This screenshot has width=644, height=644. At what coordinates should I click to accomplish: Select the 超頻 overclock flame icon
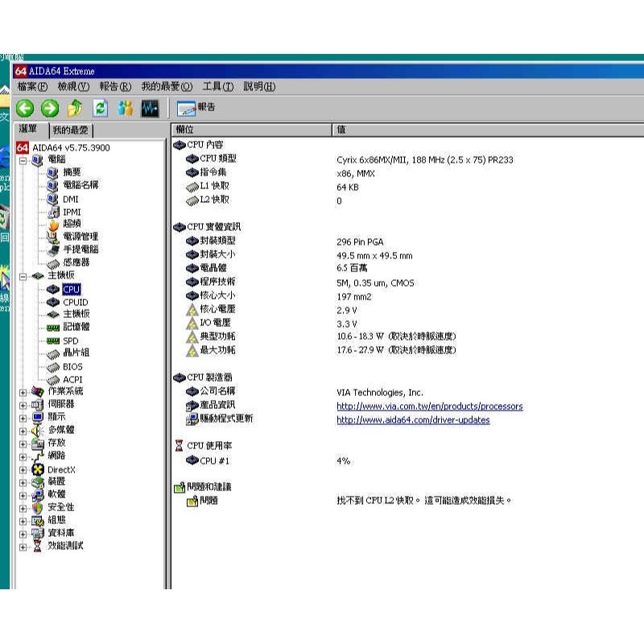(x=53, y=225)
